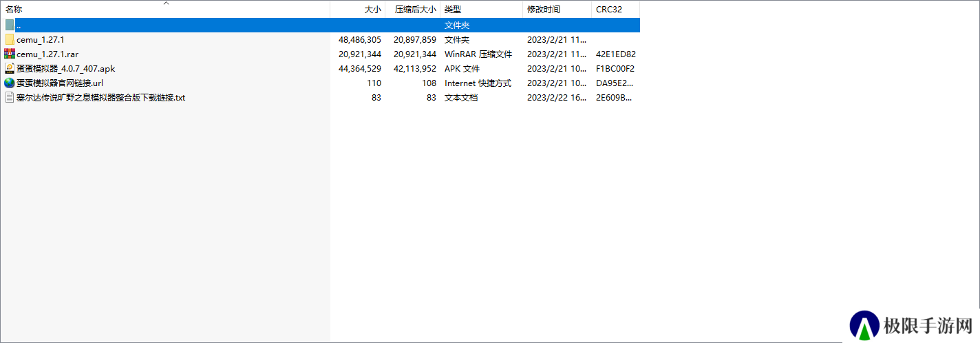Sort by the 大小 column header

coord(358,10)
